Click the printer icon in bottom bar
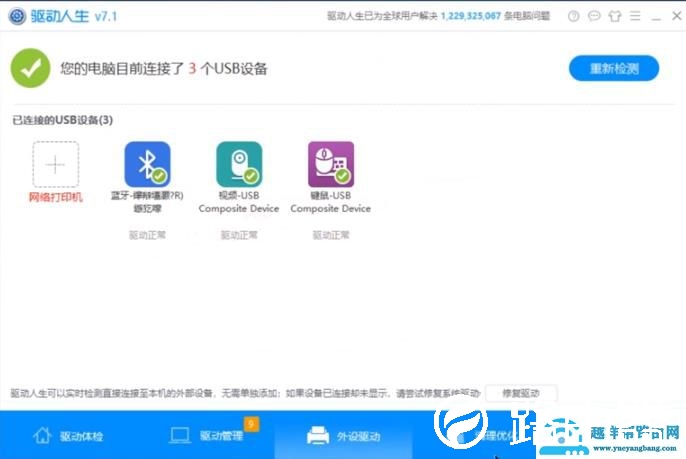Viewport: 686px width, 459px height. point(318,435)
